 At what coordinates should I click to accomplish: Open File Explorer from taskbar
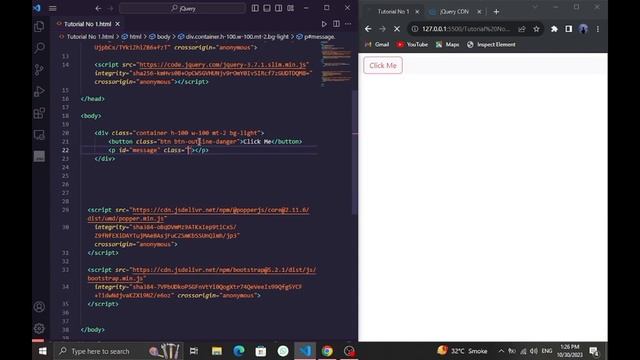216,351
